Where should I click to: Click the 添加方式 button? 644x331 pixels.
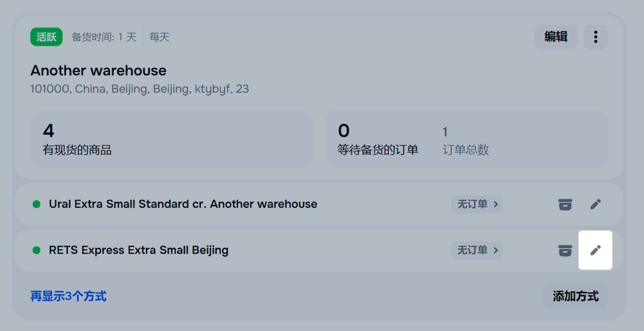click(x=575, y=297)
